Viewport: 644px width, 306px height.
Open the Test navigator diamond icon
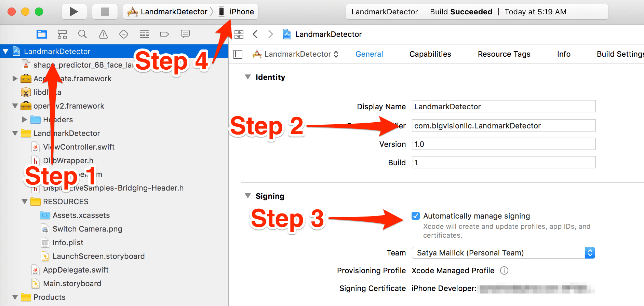pos(124,34)
